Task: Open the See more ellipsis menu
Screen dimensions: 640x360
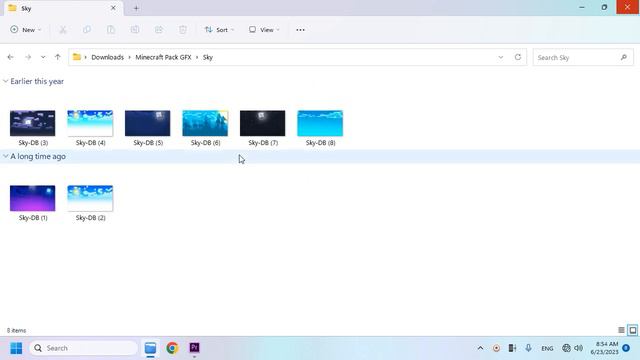Action: (300, 30)
